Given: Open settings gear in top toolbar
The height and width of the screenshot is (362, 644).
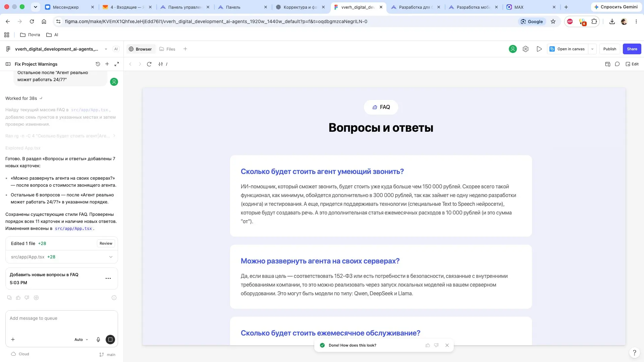Looking at the screenshot, I should click(526, 49).
